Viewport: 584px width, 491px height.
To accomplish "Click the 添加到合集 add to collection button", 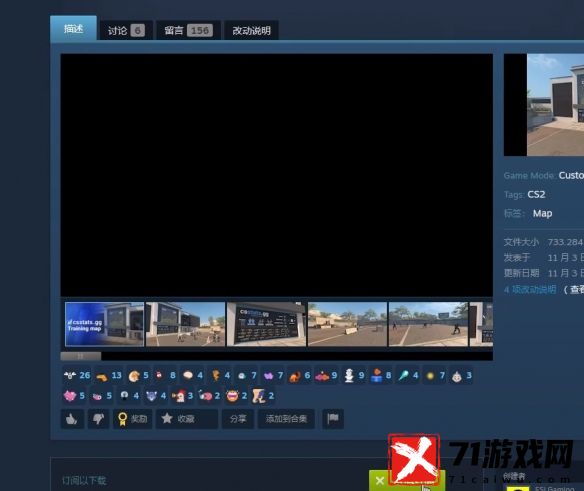I will 286,419.
